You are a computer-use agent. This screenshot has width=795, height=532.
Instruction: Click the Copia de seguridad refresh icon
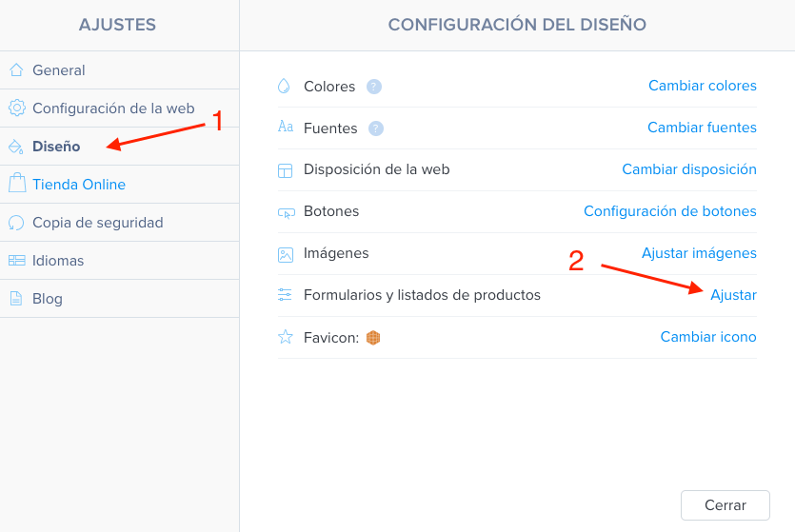point(16,223)
